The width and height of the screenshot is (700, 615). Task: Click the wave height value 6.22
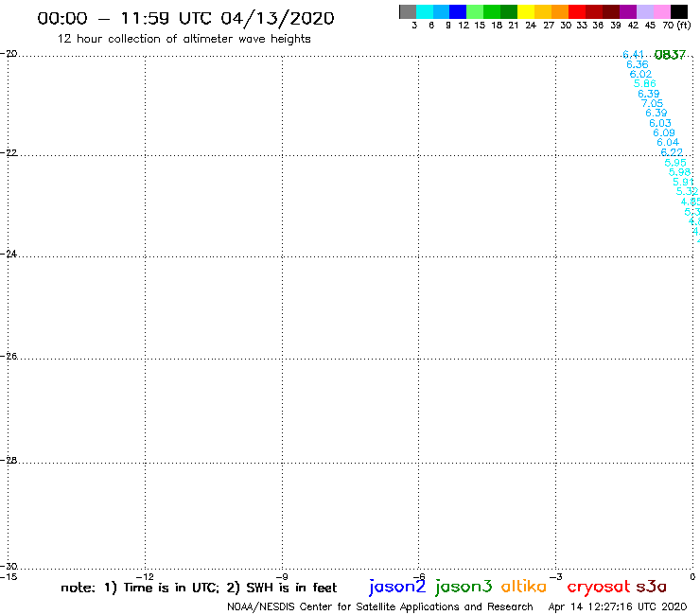tap(672, 152)
